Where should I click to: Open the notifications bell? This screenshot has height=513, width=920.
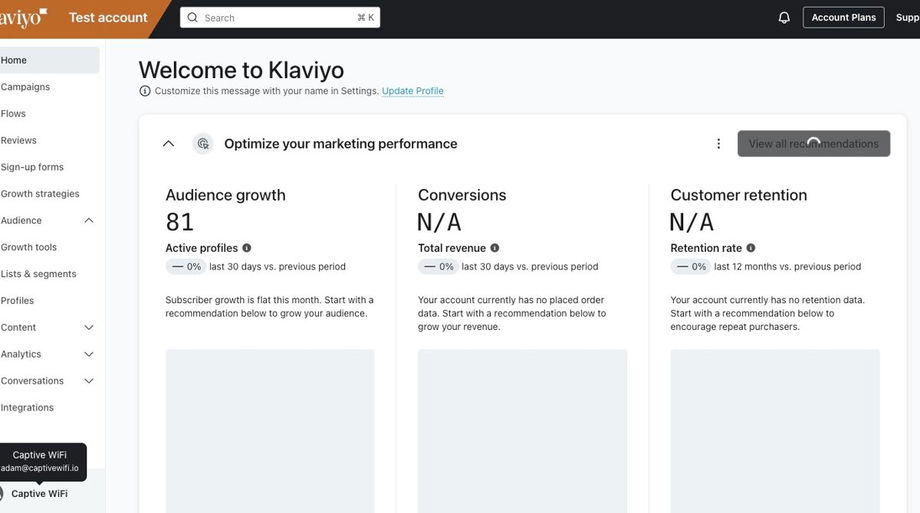[x=784, y=18]
